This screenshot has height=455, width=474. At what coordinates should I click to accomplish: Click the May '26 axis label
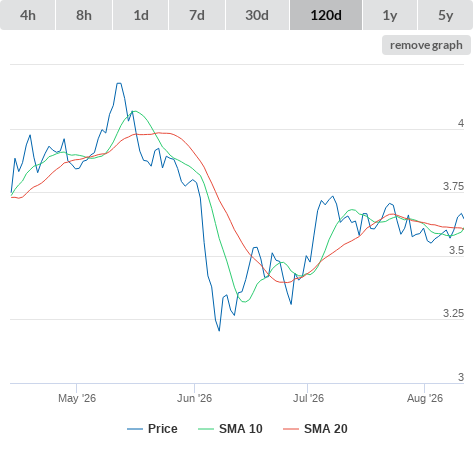tap(77, 398)
